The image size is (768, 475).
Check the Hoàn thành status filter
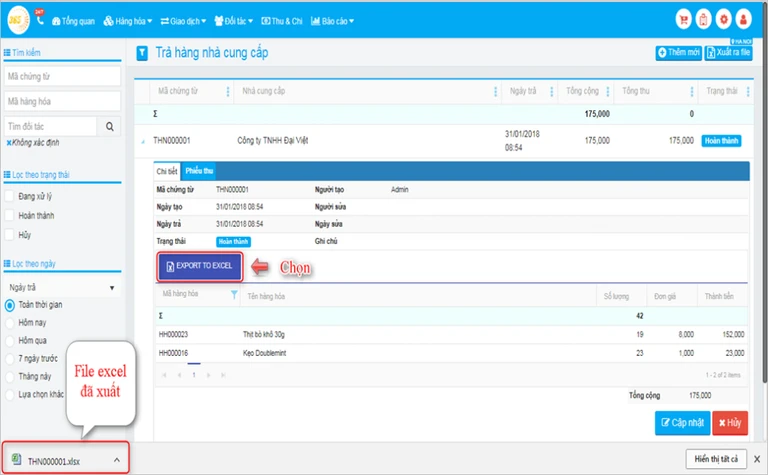pyautogui.click(x=9, y=215)
